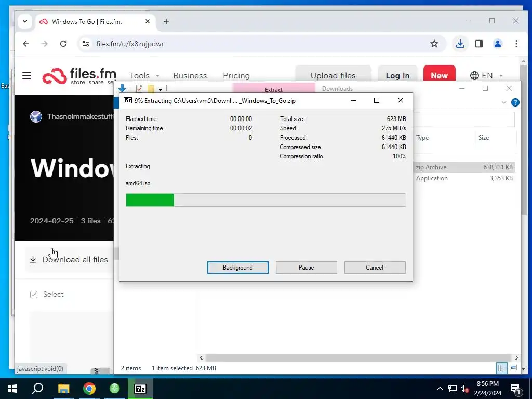Click 1 item selected status text
The height and width of the screenshot is (399, 532).
pyautogui.click(x=171, y=368)
